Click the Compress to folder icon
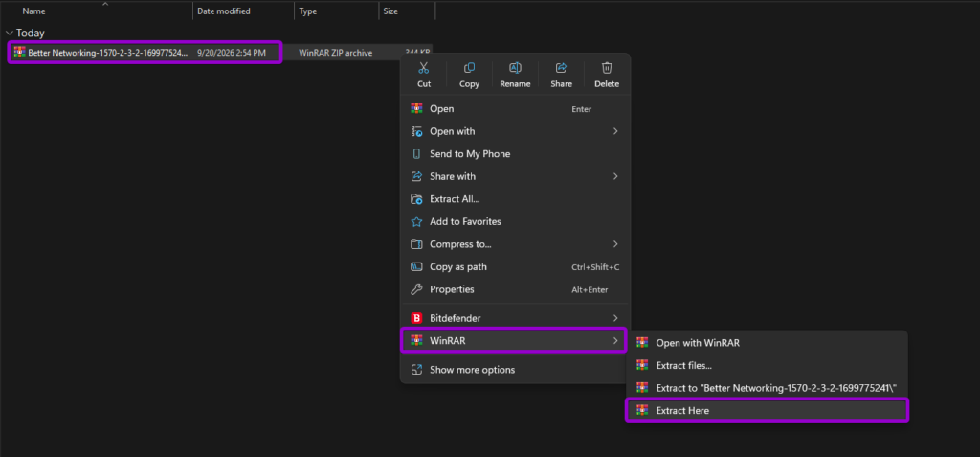The image size is (980, 457). [416, 244]
